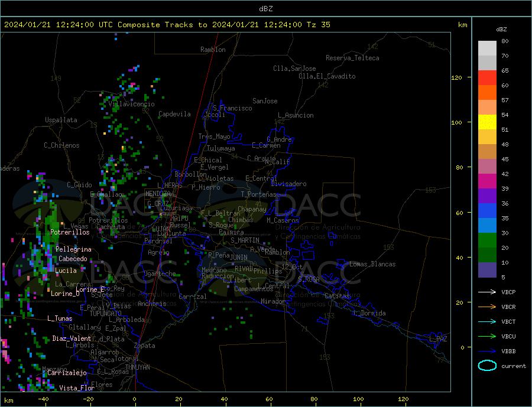Click the L_Tunas label
This screenshot has height=407, width=532.
(60, 318)
